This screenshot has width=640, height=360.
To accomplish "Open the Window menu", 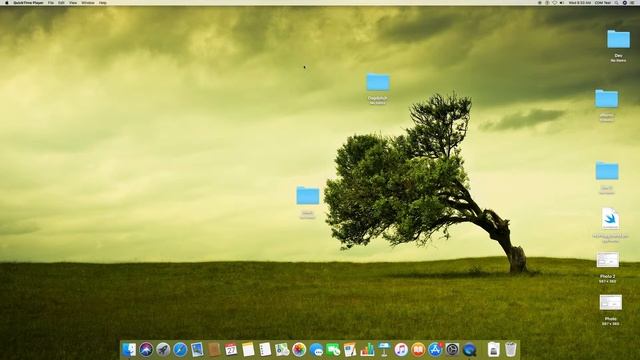I will tap(88, 2).
